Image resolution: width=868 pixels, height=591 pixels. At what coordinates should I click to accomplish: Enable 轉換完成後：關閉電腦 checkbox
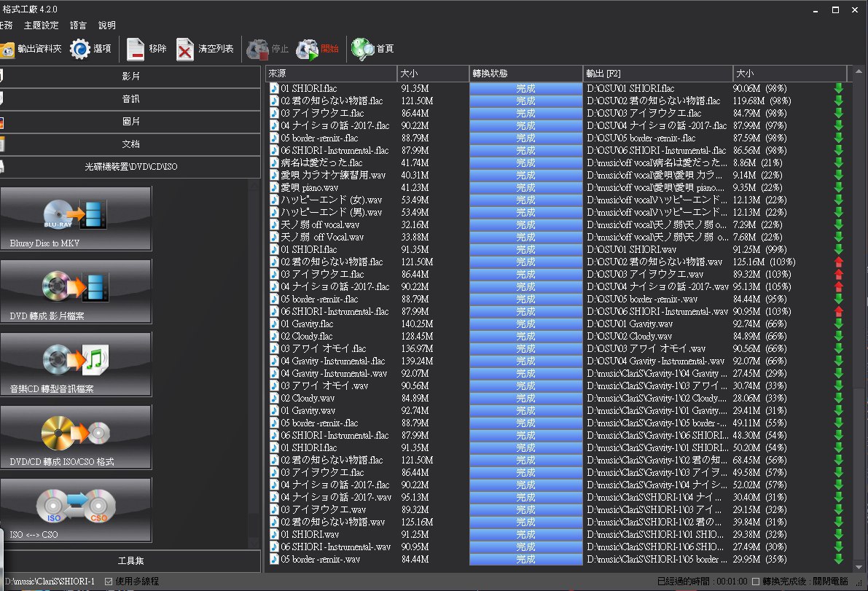756,582
